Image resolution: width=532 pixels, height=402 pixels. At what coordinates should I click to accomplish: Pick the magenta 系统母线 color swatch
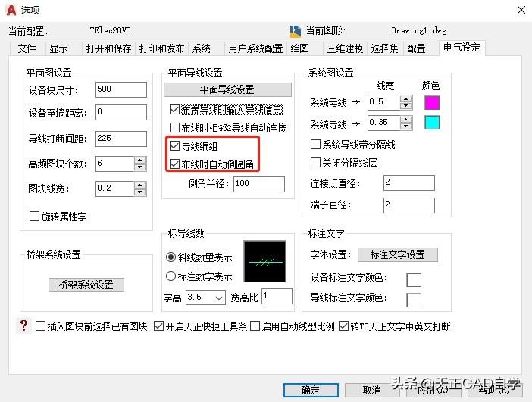(432, 102)
